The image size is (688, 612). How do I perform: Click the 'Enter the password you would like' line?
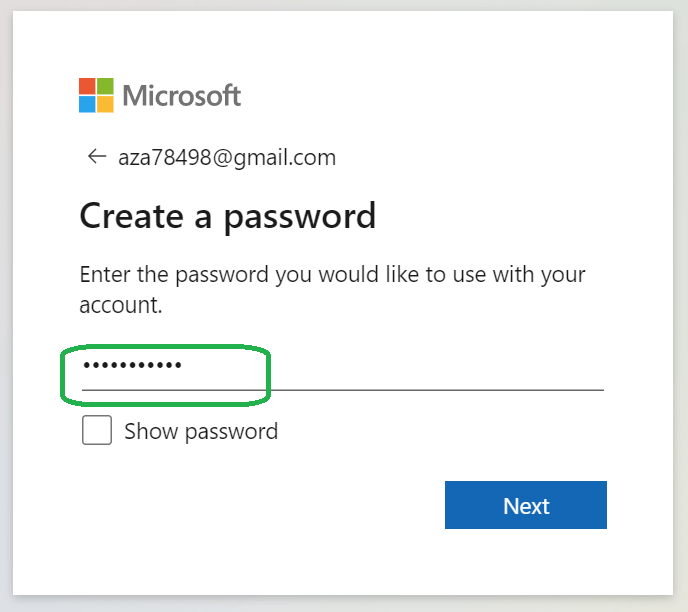pyautogui.click(x=332, y=275)
